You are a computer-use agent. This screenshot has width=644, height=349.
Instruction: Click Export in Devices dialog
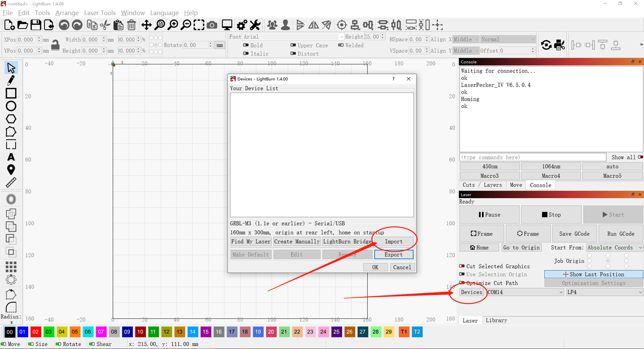pos(393,254)
